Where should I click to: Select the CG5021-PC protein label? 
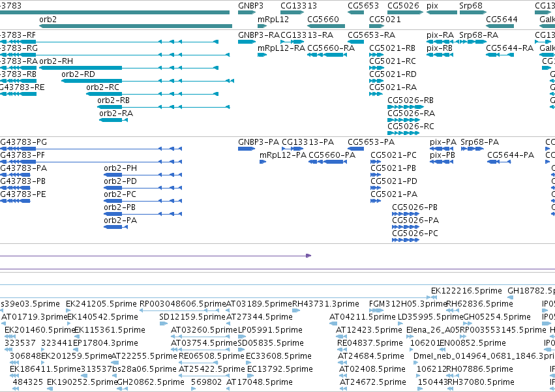click(394, 155)
